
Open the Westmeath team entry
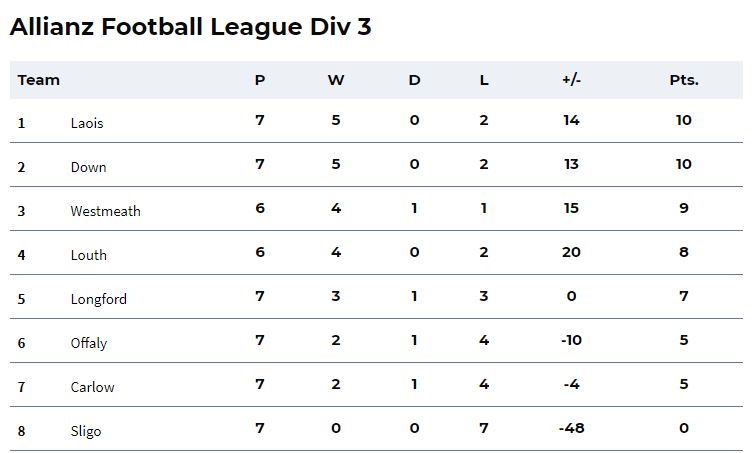point(106,211)
